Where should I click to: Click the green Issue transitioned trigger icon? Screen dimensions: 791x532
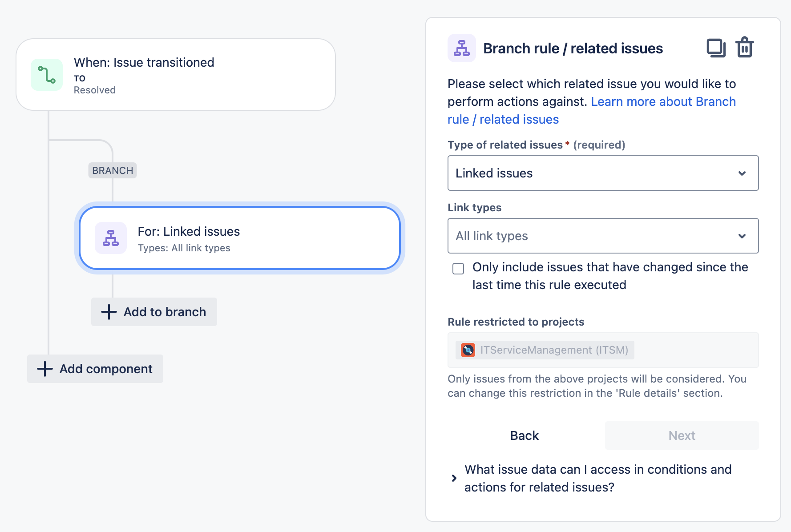pyautogui.click(x=47, y=75)
